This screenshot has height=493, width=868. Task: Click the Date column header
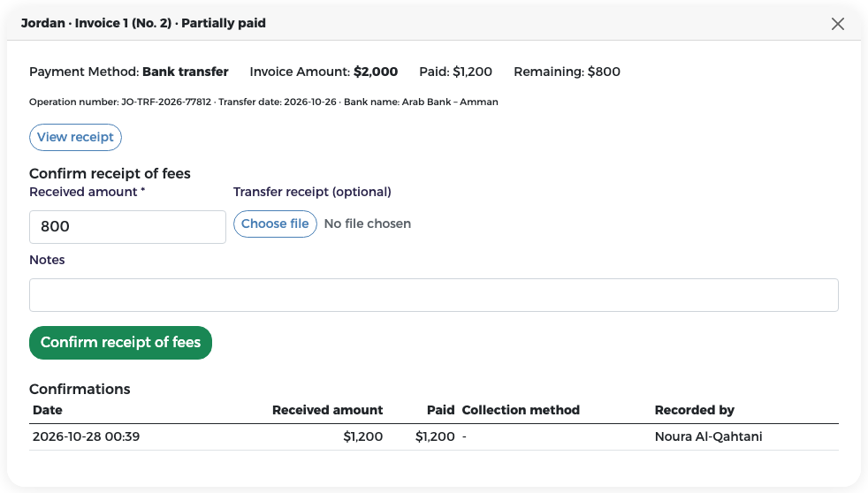coord(48,410)
